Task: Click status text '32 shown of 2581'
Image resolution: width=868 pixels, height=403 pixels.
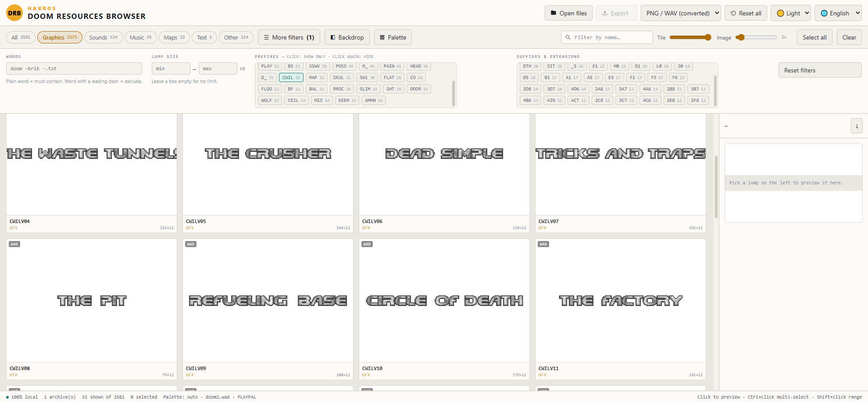Action: tap(103, 397)
